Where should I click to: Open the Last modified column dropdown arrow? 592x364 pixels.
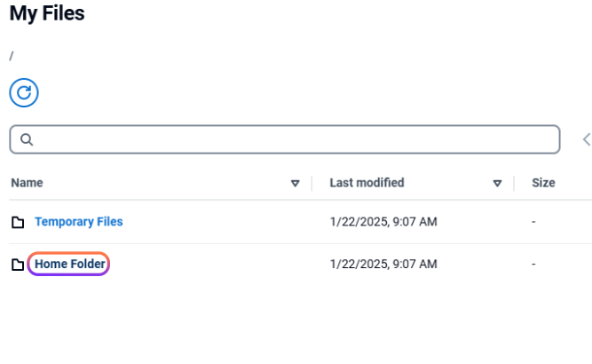(497, 183)
